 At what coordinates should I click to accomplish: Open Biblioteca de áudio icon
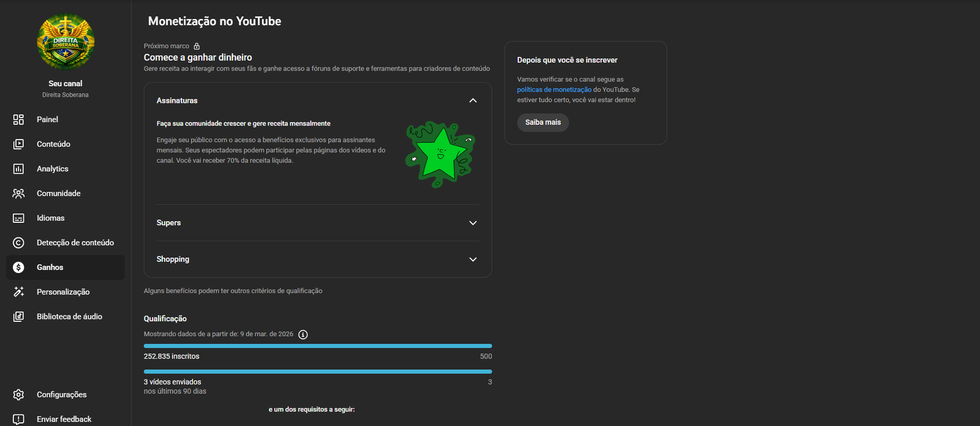[18, 316]
